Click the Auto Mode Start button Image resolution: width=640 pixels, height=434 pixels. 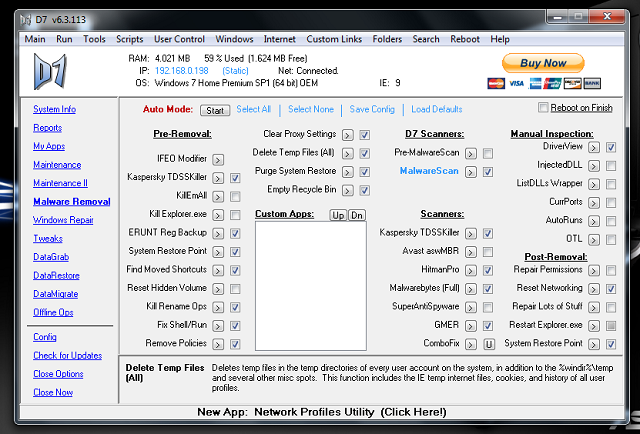(x=215, y=110)
